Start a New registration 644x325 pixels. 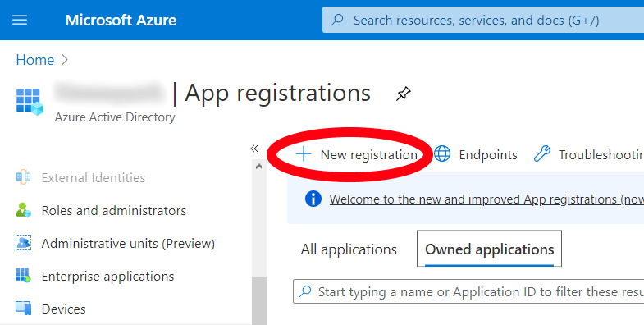(x=357, y=154)
